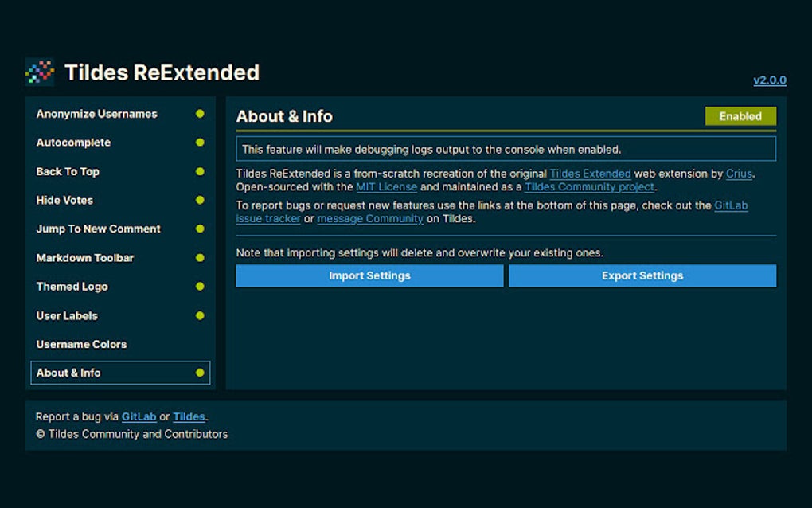Click Import Settings
Image resolution: width=812 pixels, height=508 pixels.
(369, 275)
